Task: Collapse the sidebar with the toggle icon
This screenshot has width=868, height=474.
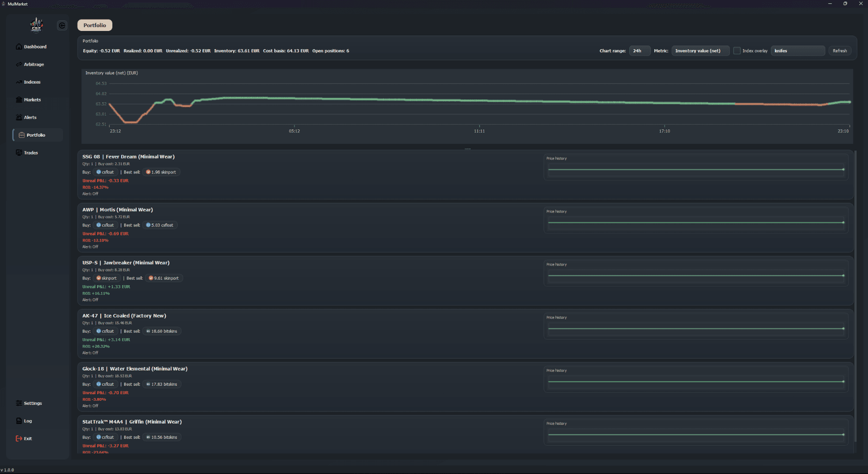Action: 62,26
